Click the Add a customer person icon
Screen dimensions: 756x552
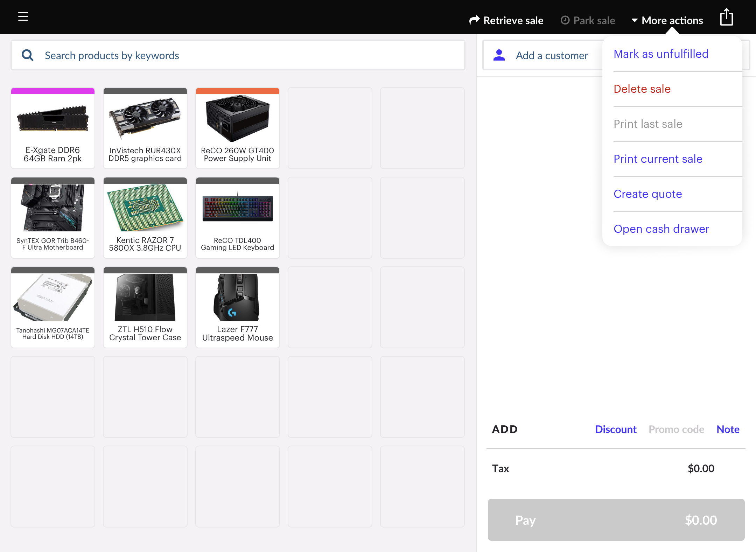point(499,55)
